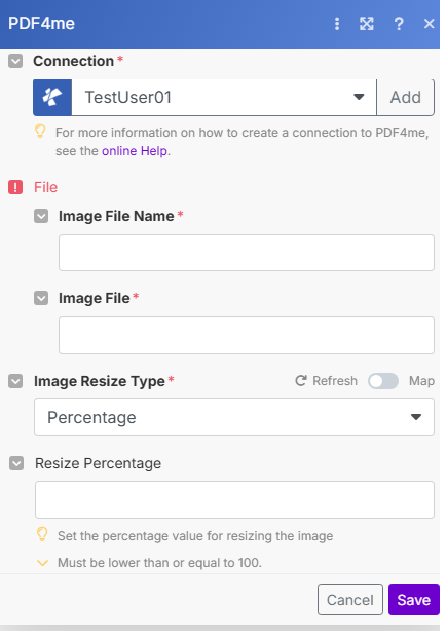
Task: Collapse the Image Resize Type chevron
Action: [15, 381]
